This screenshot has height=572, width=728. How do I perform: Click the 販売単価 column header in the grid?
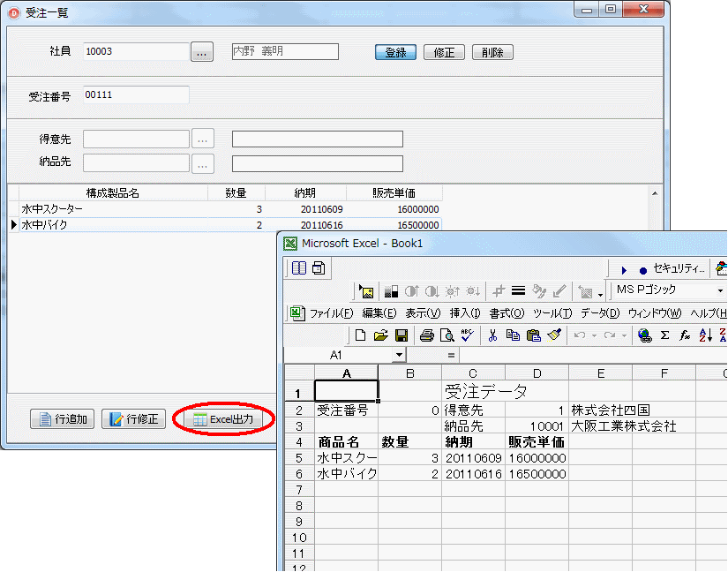[x=394, y=192]
